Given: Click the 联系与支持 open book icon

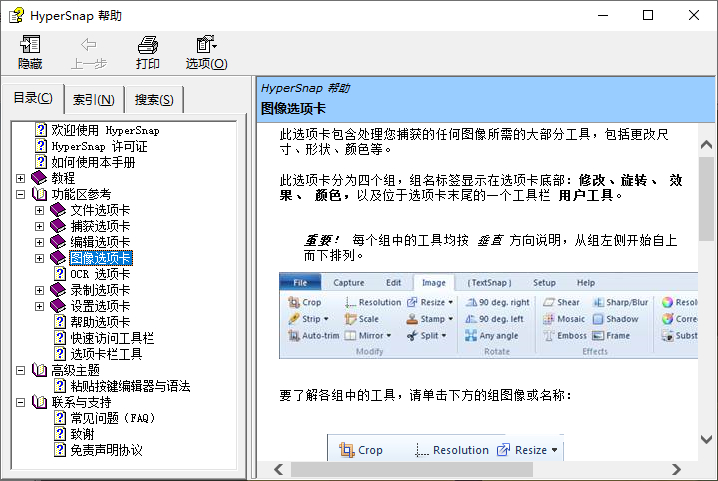Looking at the screenshot, I should 39,402.
